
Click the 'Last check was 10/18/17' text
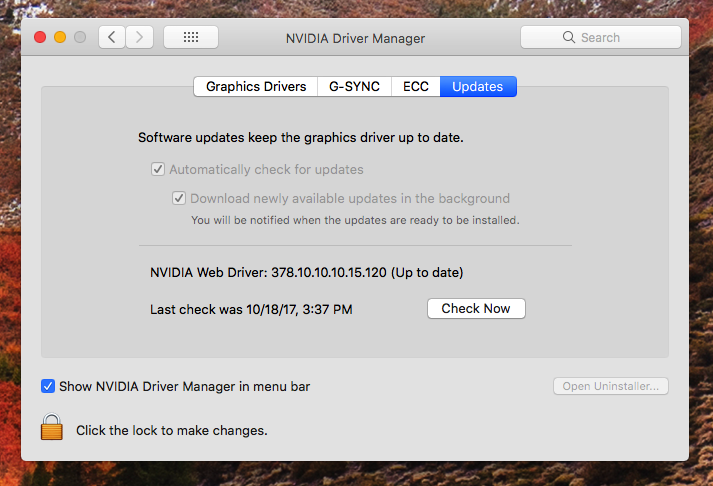coord(251,310)
